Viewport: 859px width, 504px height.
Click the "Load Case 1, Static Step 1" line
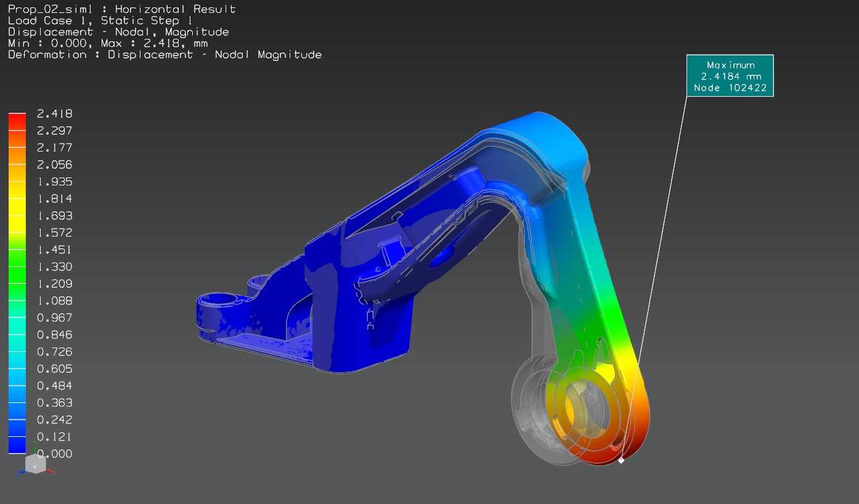(100, 20)
